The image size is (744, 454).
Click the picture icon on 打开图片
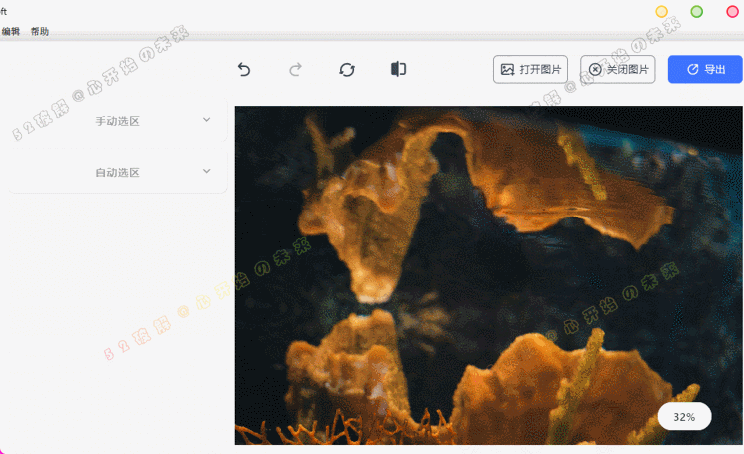tap(507, 69)
